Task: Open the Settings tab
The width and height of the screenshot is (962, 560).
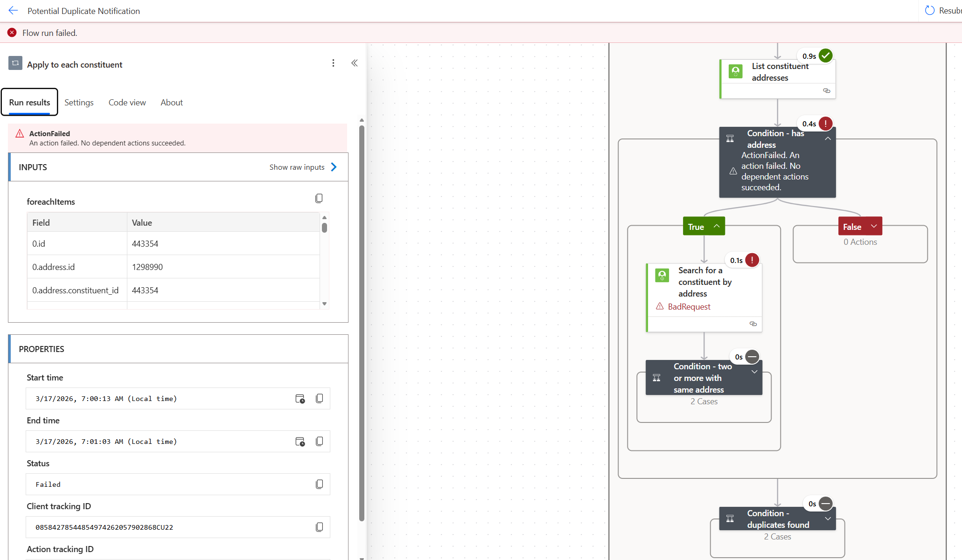Action: coord(79,103)
